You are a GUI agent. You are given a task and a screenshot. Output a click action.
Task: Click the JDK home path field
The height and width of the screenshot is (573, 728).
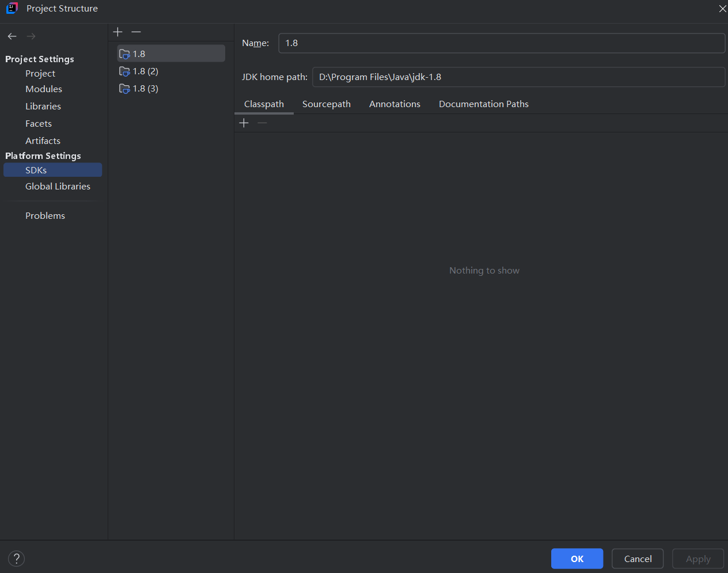point(518,77)
